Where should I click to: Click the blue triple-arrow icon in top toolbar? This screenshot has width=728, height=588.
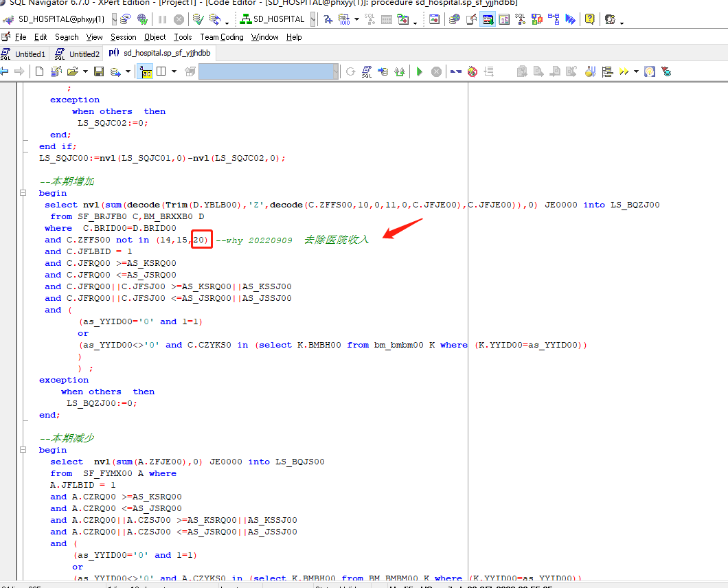pos(571,19)
